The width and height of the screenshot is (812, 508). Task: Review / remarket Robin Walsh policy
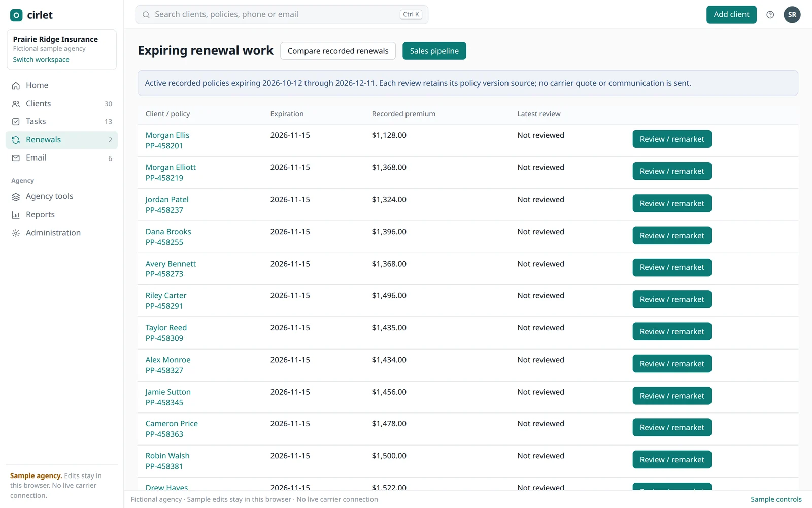click(x=672, y=460)
